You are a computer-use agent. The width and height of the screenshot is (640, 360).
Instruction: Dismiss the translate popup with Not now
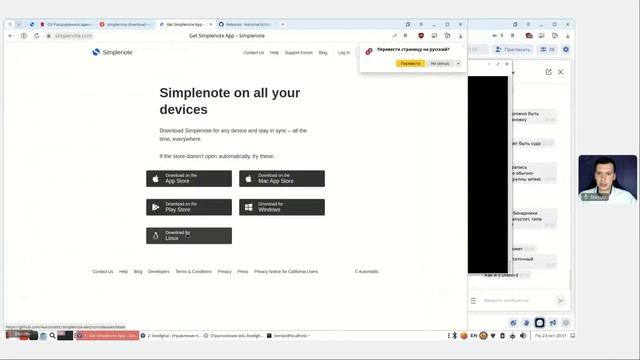(x=440, y=63)
